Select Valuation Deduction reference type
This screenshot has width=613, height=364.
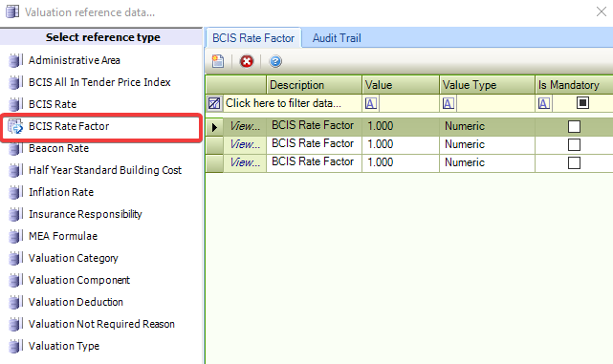76,302
